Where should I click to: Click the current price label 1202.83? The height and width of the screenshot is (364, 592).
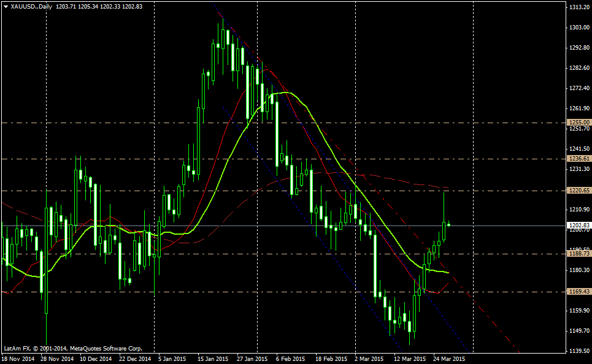point(579,226)
